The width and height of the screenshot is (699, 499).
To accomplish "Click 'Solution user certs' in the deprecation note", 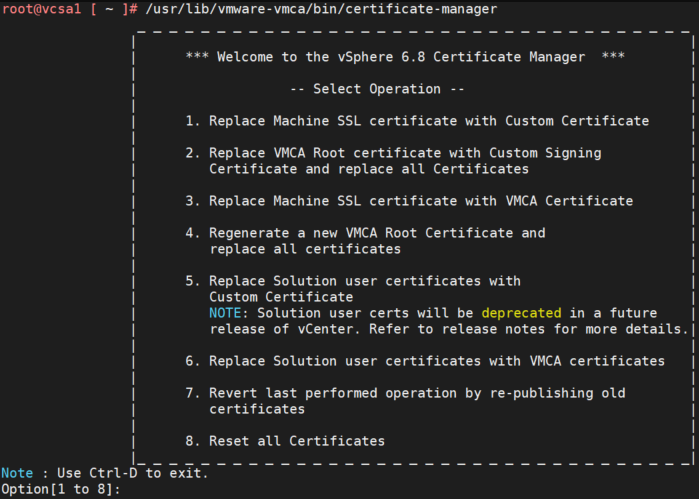I will click(x=313, y=313).
